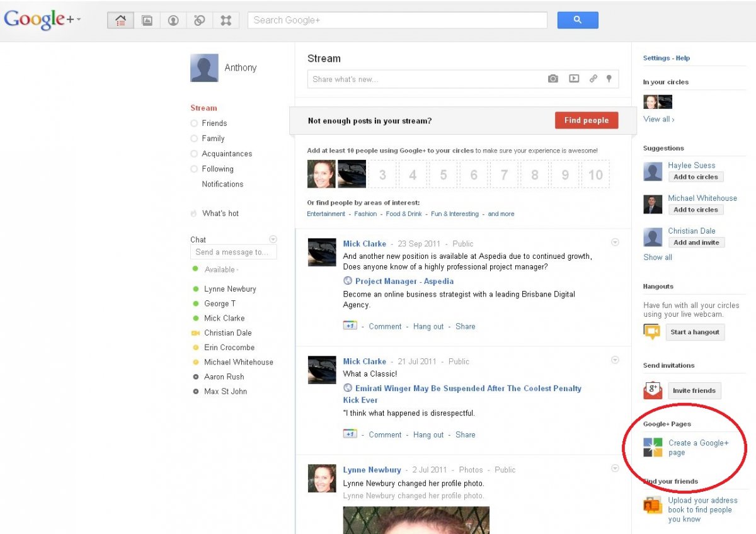Click the Fun & Interesting interest link
Viewport: 756px width, 534px height.
click(455, 214)
